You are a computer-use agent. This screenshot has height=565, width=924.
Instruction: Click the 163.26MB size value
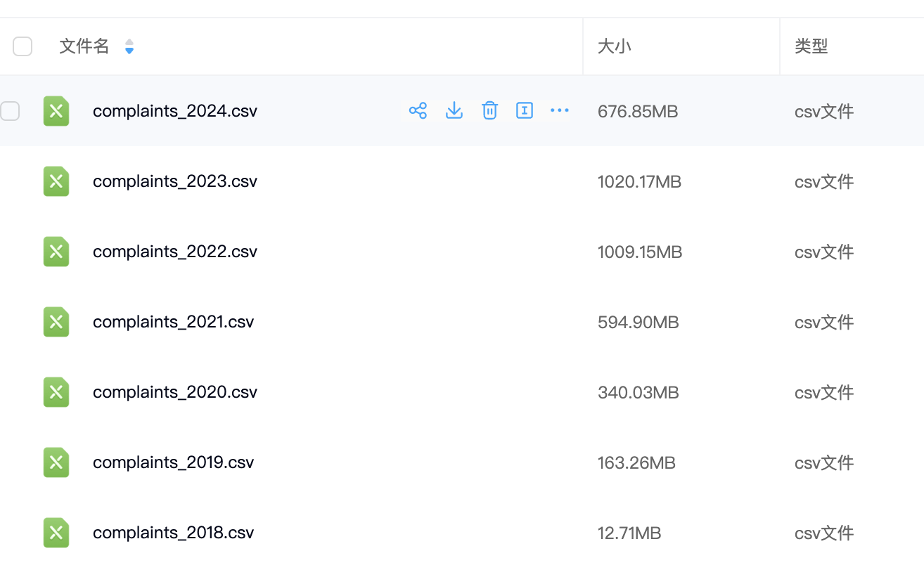pos(636,463)
